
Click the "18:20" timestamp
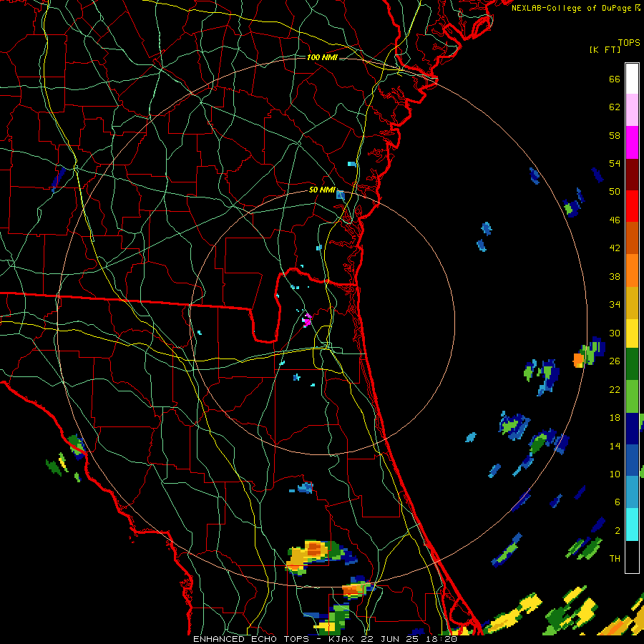pos(441,639)
